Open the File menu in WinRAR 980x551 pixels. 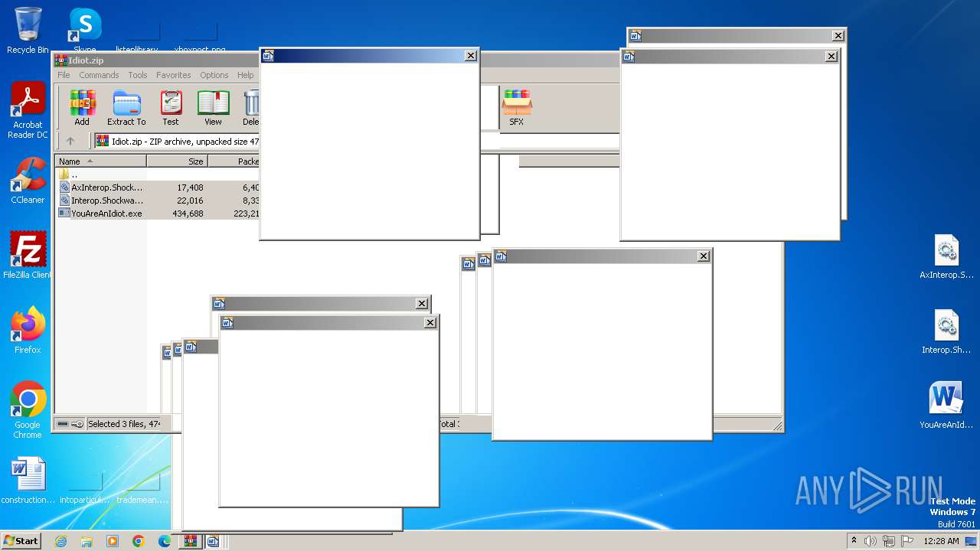pyautogui.click(x=64, y=75)
